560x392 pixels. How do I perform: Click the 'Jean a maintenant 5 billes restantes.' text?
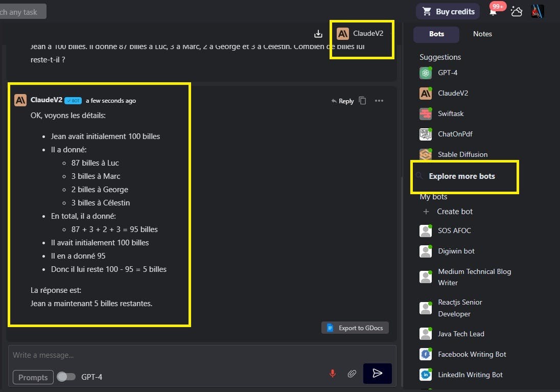[x=91, y=304]
